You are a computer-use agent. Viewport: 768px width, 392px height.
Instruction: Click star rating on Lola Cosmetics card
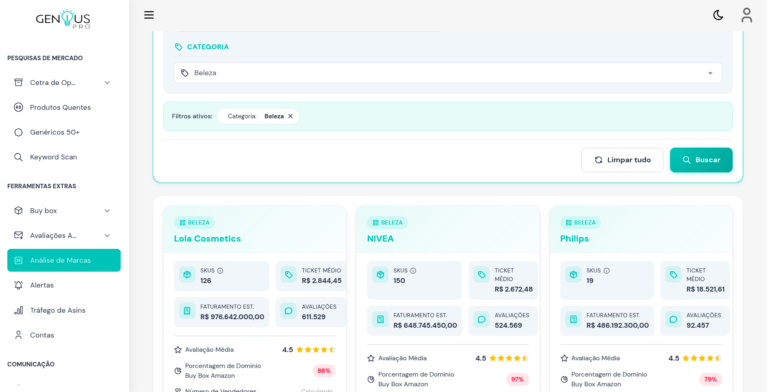point(316,350)
